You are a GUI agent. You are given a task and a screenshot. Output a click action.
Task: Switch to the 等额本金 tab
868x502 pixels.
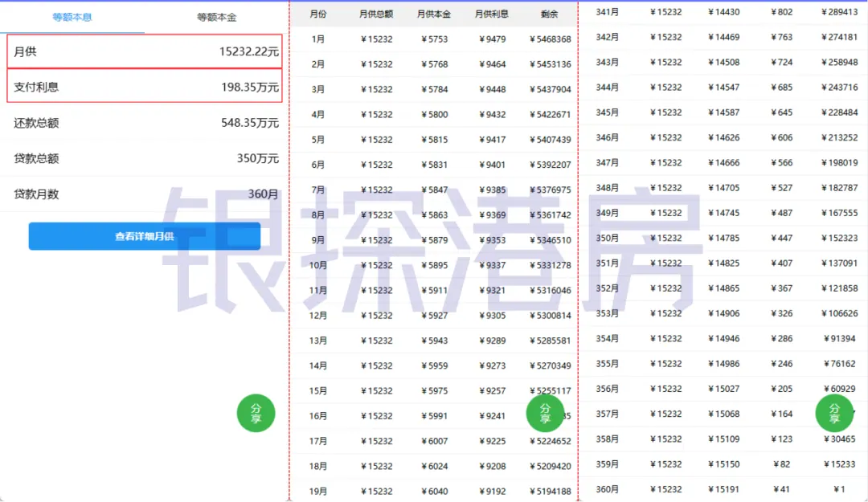click(216, 17)
